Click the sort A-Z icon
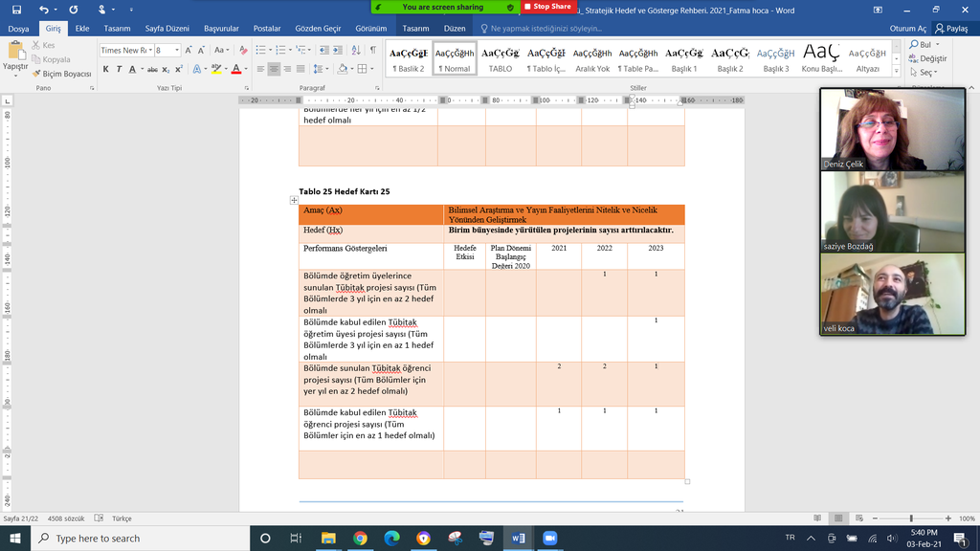This screenshot has width=980, height=551. [354, 50]
